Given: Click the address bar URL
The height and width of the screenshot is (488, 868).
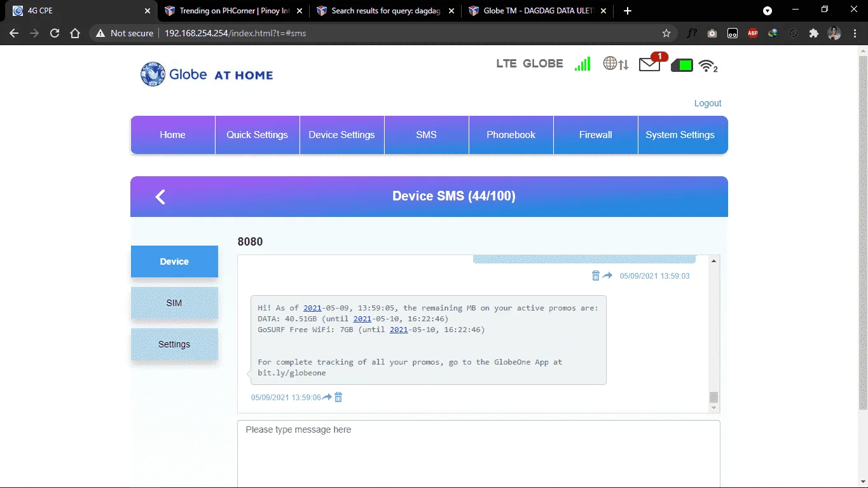Looking at the screenshot, I should pyautogui.click(x=235, y=33).
